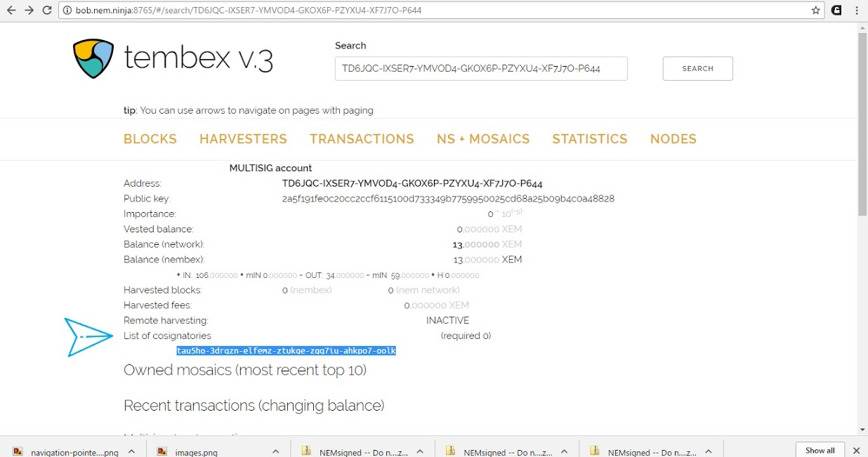Click the highlighted cosignatory address link
The image size is (868, 457).
coord(287,350)
